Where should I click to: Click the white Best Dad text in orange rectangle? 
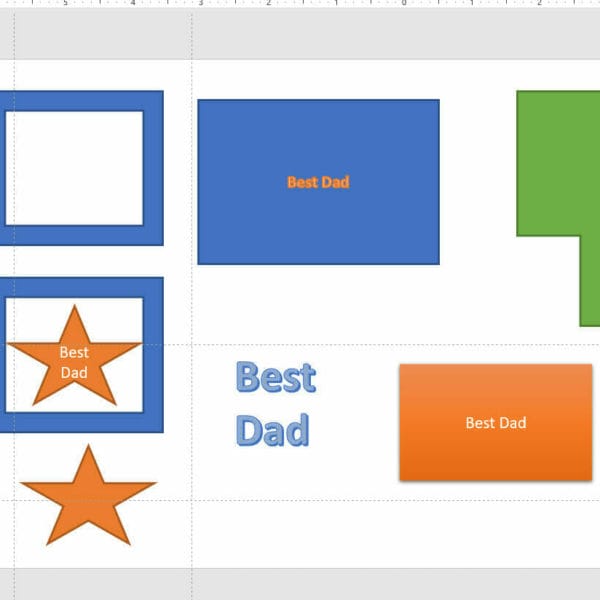[x=496, y=423]
